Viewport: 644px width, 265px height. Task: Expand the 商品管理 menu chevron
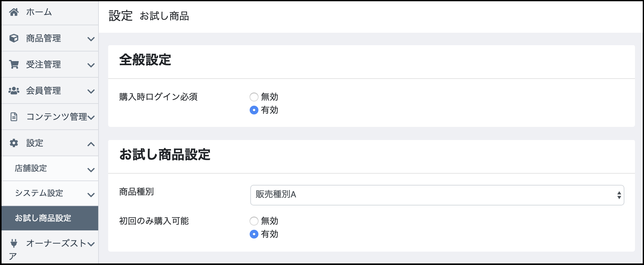pyautogui.click(x=91, y=39)
